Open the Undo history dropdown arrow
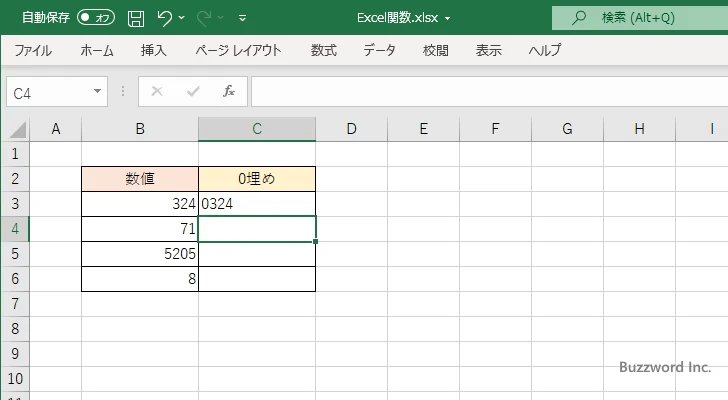This screenshot has width=728, height=400. [182, 18]
